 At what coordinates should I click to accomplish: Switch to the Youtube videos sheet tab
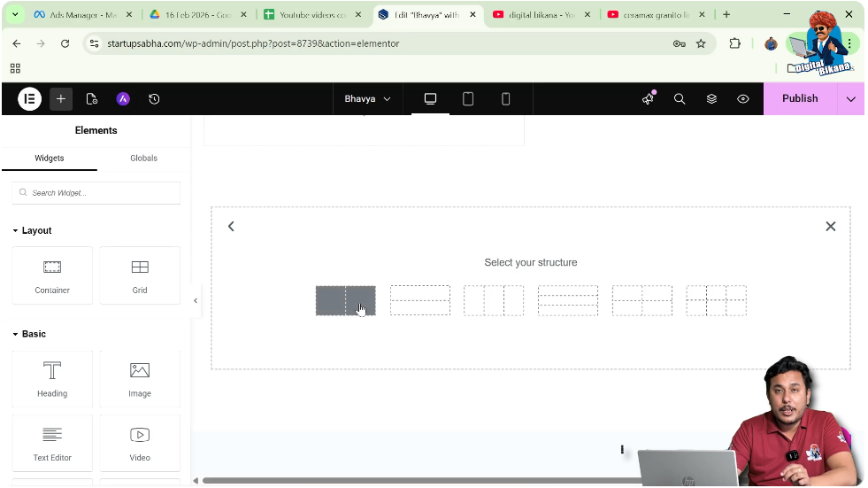click(x=312, y=15)
